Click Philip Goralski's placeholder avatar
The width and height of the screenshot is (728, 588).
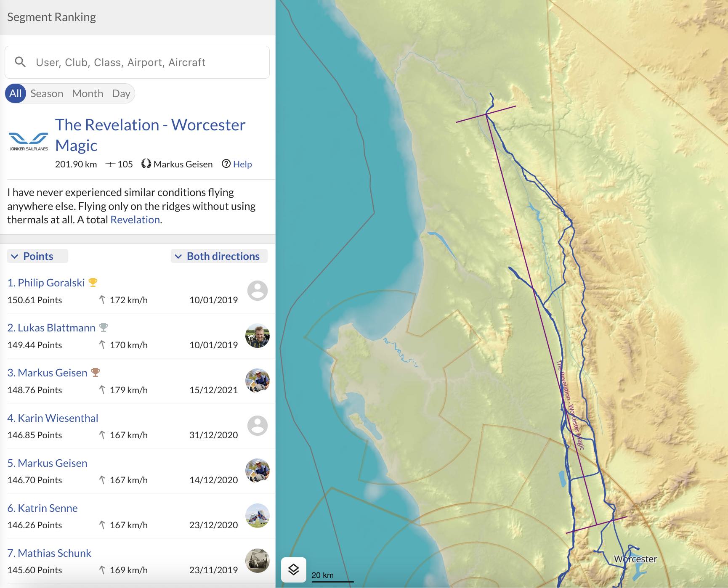pyautogui.click(x=257, y=291)
